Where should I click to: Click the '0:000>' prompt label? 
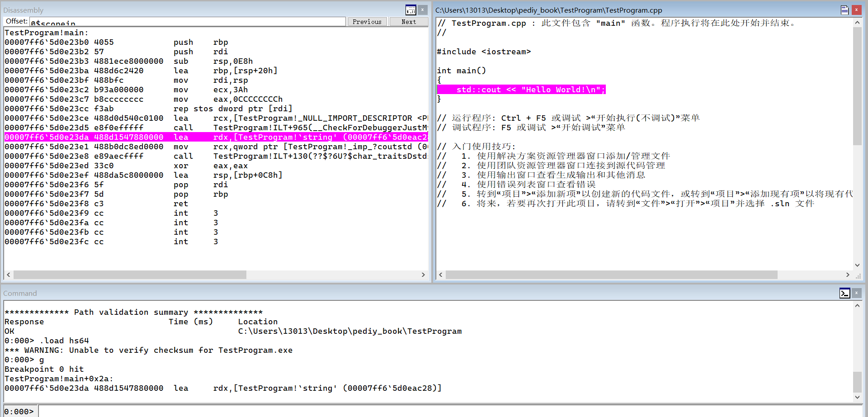19,412
